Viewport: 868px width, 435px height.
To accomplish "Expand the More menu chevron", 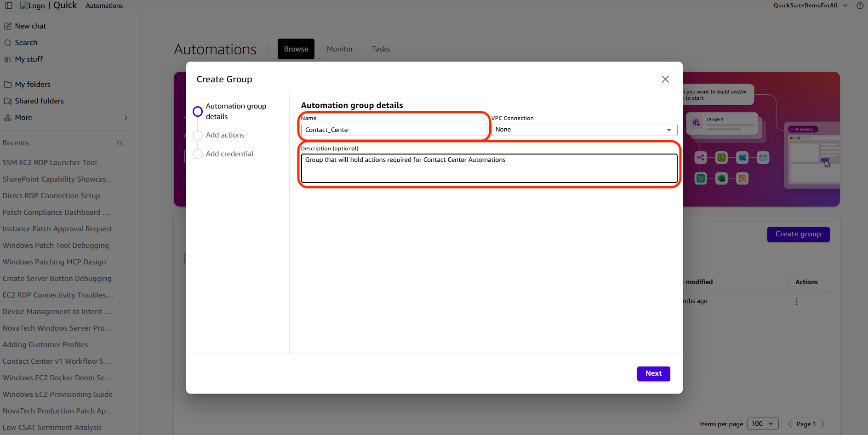I will (x=126, y=118).
